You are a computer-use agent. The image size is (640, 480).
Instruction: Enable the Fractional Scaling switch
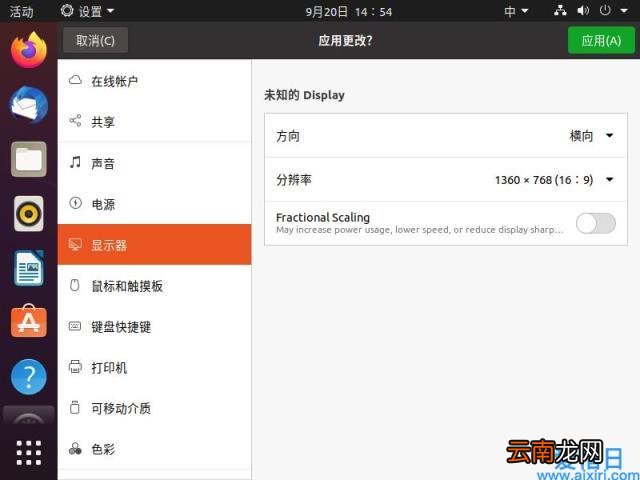[x=596, y=223]
